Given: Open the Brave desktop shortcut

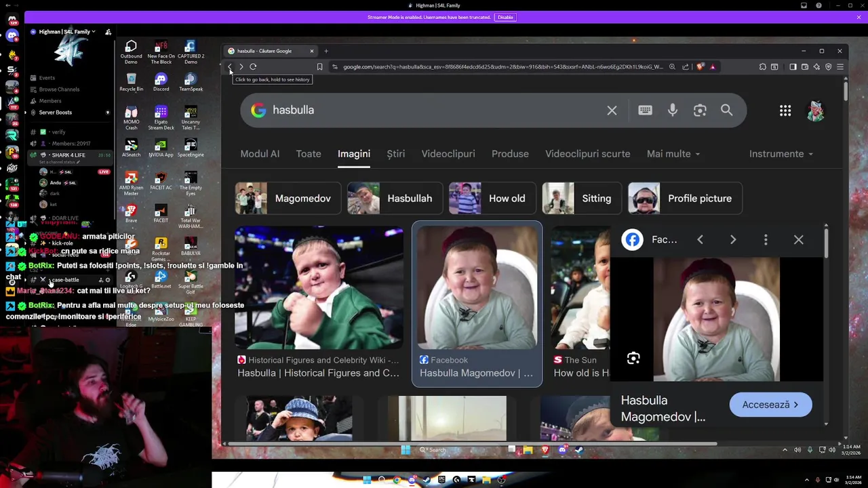Looking at the screenshot, I should coord(131,214).
